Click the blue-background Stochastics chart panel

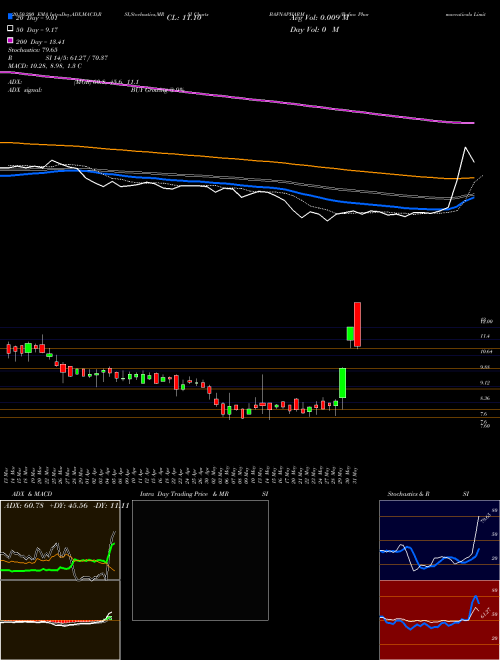coord(439,540)
